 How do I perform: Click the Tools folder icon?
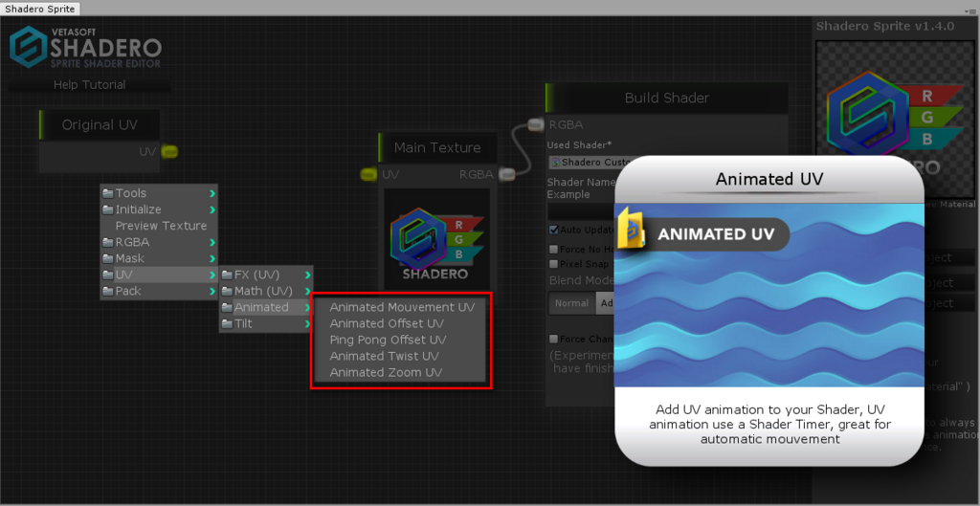point(108,193)
